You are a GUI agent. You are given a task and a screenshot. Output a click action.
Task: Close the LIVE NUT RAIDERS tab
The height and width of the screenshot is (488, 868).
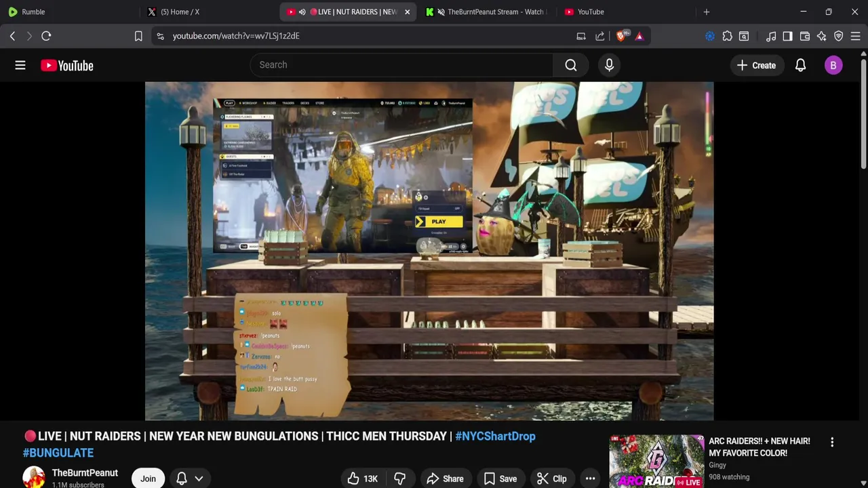click(x=407, y=12)
